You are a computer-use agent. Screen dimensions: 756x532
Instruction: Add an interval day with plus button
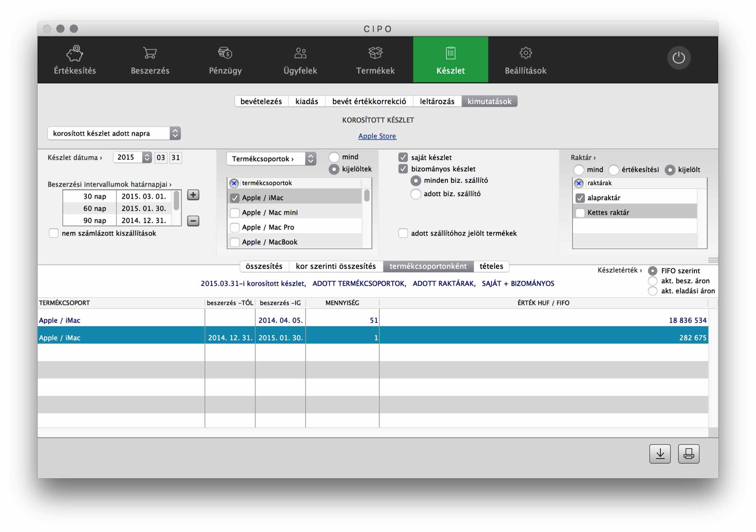click(193, 195)
